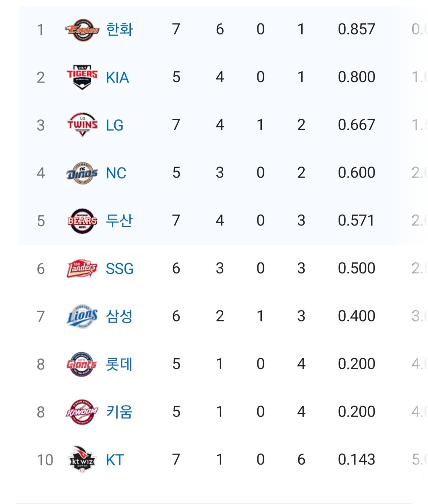Click the Lotte Giants team logo
428x504 pixels.
click(x=82, y=364)
